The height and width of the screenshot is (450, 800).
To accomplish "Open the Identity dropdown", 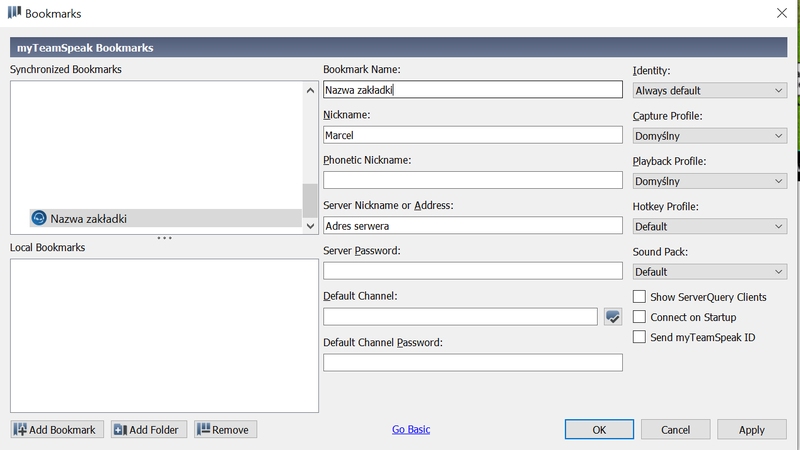I will point(710,90).
